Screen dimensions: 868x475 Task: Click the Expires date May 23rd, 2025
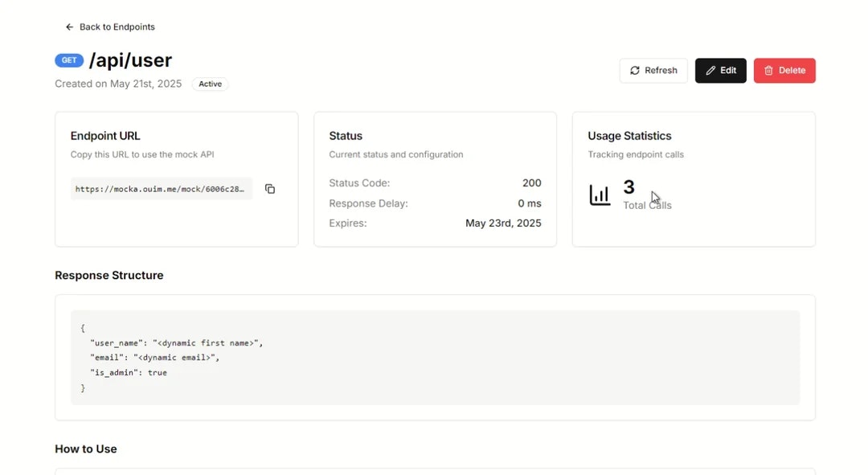pyautogui.click(x=503, y=223)
